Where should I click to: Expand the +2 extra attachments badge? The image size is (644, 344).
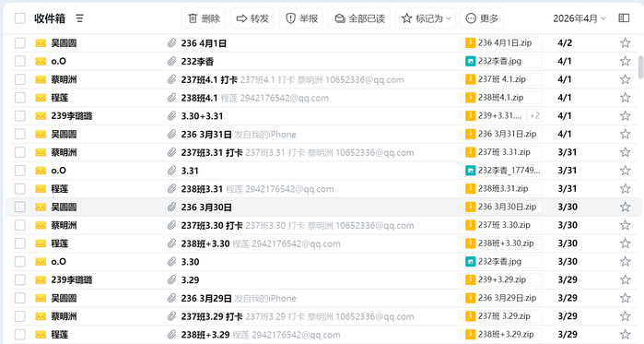coord(534,116)
